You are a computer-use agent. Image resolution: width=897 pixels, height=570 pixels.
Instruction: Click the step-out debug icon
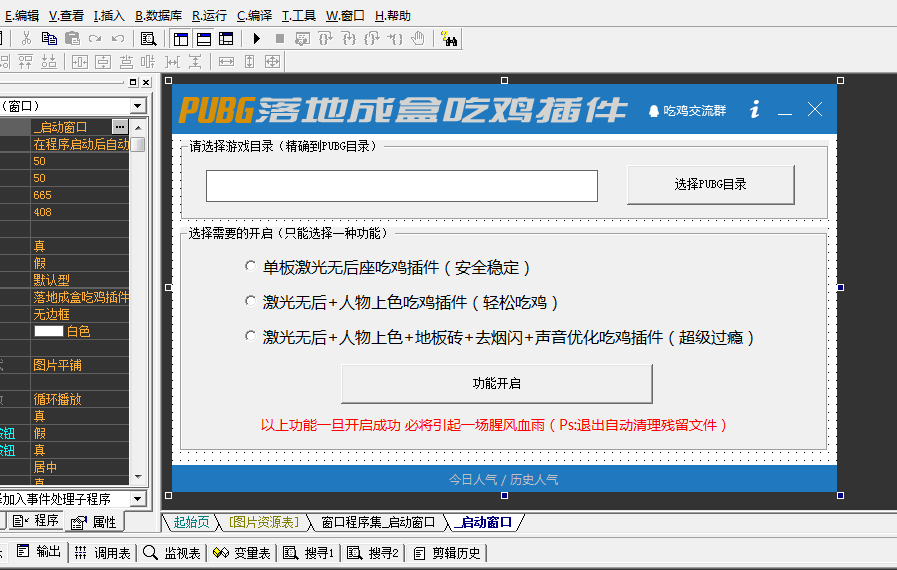pyautogui.click(x=371, y=38)
